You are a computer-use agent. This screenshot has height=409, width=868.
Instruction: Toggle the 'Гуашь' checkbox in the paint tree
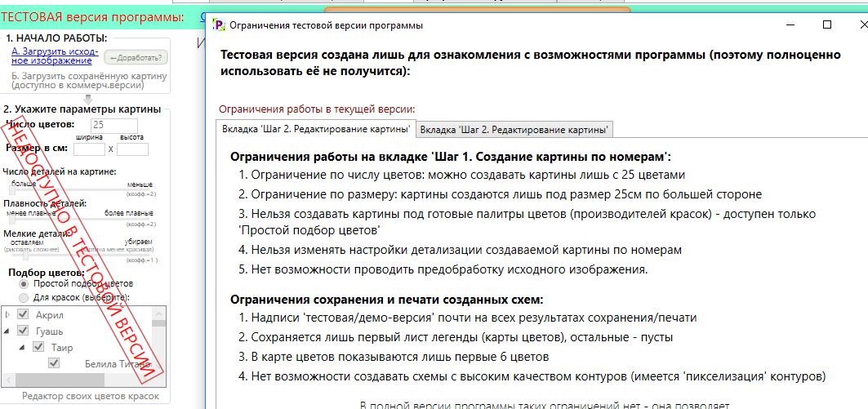tap(23, 331)
